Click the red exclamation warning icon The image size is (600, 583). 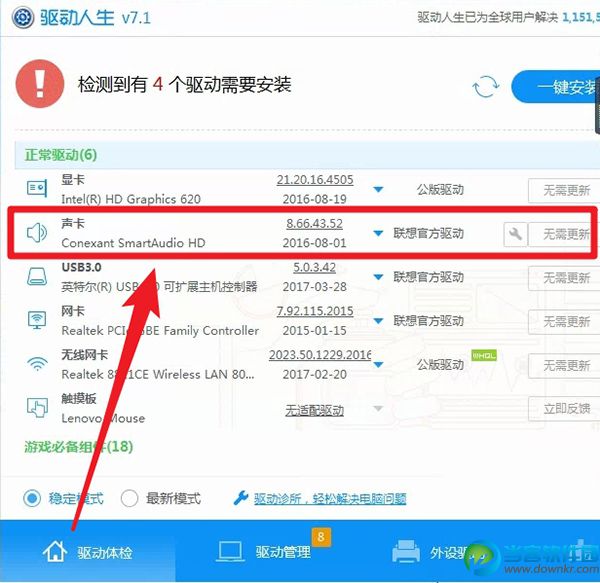point(39,83)
